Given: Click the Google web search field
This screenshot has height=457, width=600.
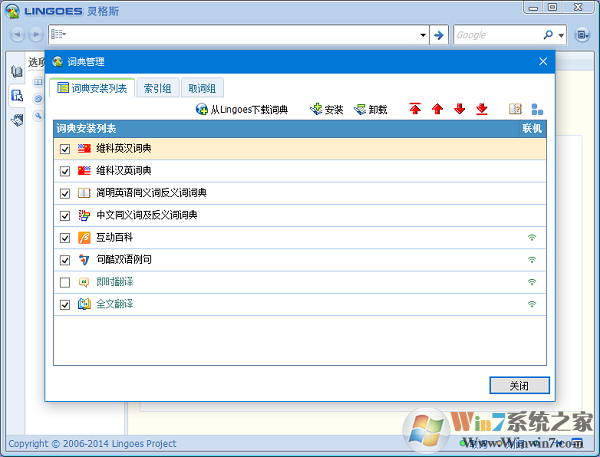Looking at the screenshot, I should 497,35.
